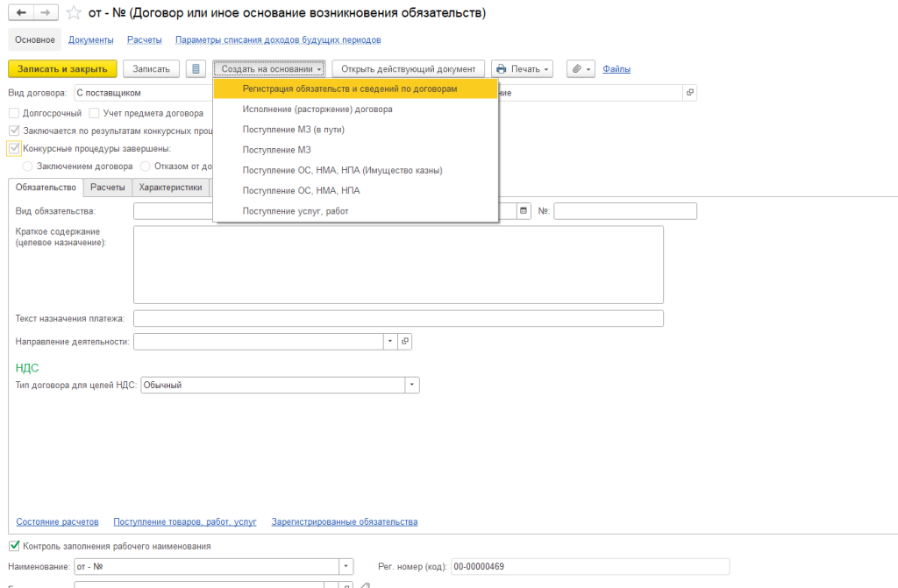
Task: Switch to inner Расчеты tab
Action: [108, 188]
